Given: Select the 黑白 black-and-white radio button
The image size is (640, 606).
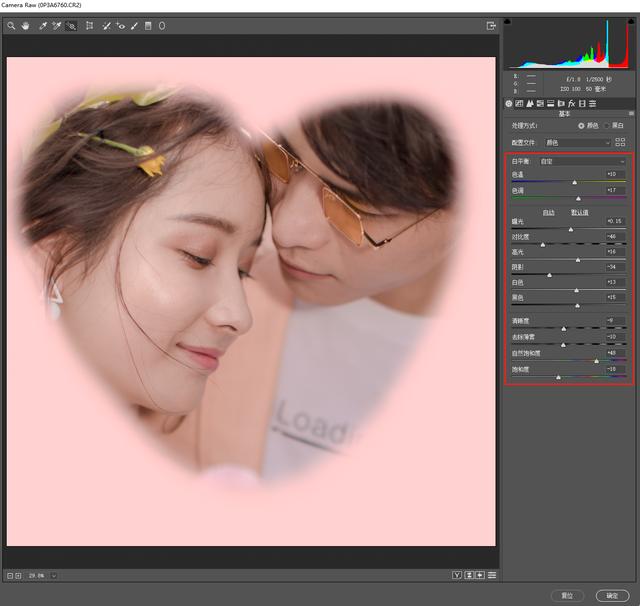Looking at the screenshot, I should click(x=607, y=126).
